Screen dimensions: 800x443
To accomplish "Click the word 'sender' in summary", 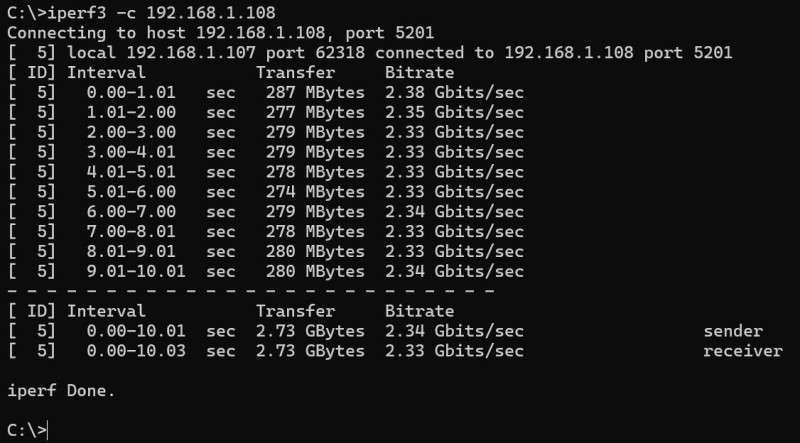I will [733, 331].
